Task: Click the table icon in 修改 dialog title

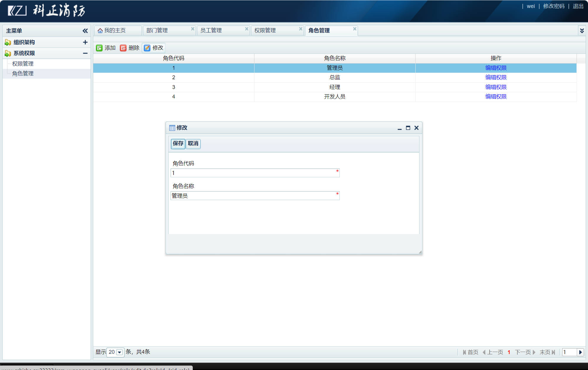Action: tap(172, 128)
